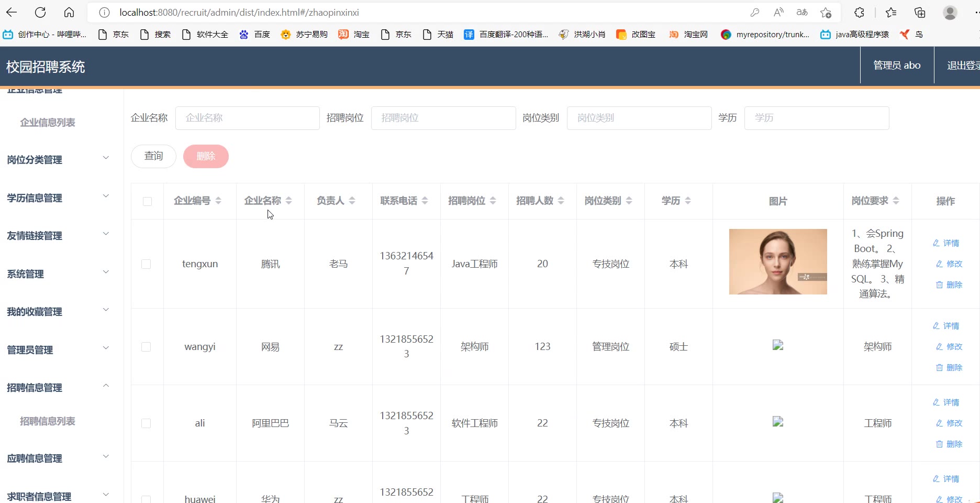The image size is (980, 503).
Task: Reload the page with refresh icon
Action: 40,13
